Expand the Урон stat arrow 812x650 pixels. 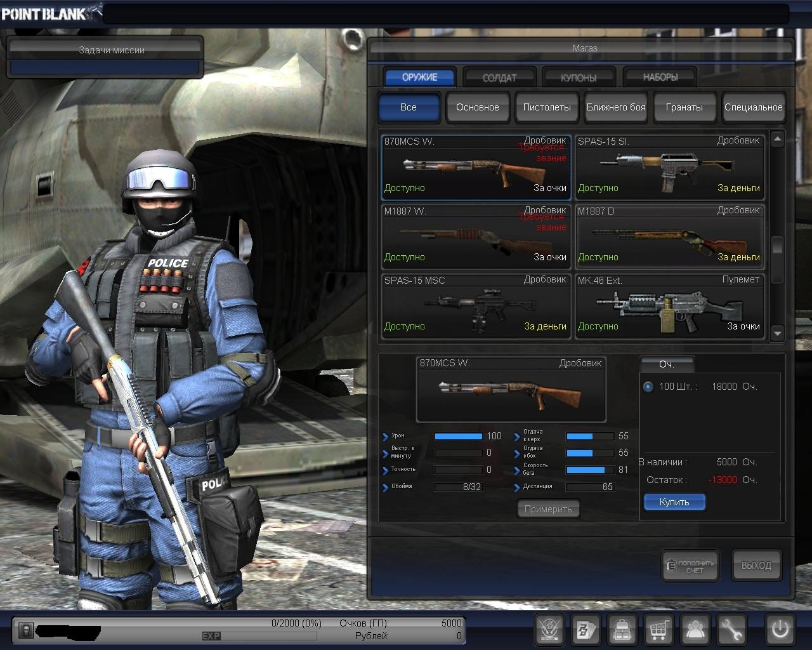(x=386, y=437)
